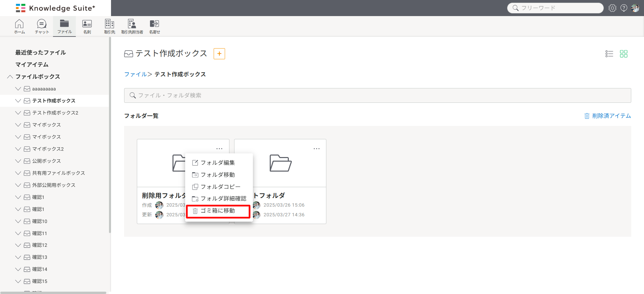This screenshot has height=294, width=644.
Task: Expand the 外部公開用ボックス chevron
Action: pos(18,185)
